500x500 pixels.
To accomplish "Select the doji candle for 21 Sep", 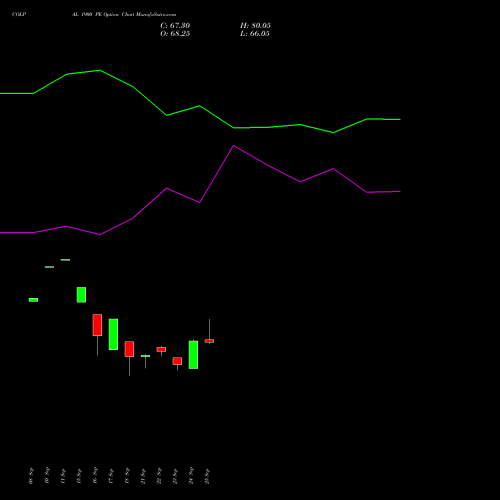I will click(x=145, y=356).
